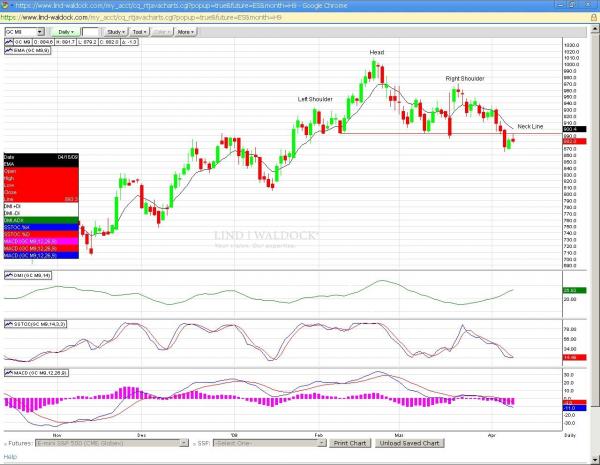Click the MACD indicator panel icon
This screenshot has height=465, width=600.
click(7, 371)
